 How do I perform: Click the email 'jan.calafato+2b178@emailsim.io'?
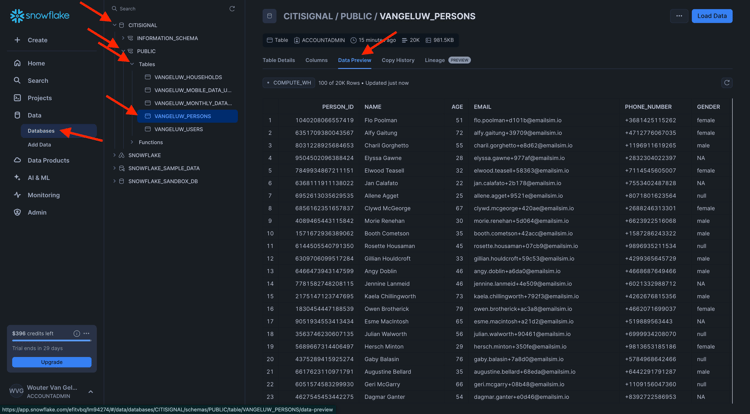[518, 183]
